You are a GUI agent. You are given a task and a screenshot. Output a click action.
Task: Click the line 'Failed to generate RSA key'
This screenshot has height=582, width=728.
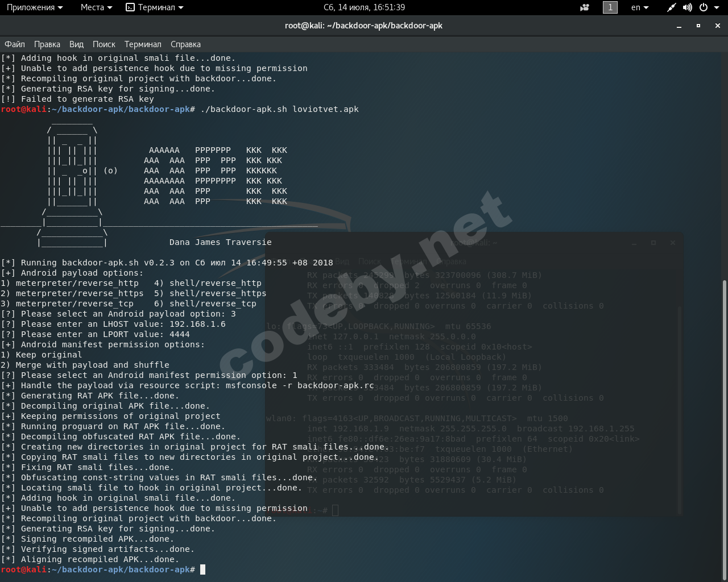tap(88, 99)
